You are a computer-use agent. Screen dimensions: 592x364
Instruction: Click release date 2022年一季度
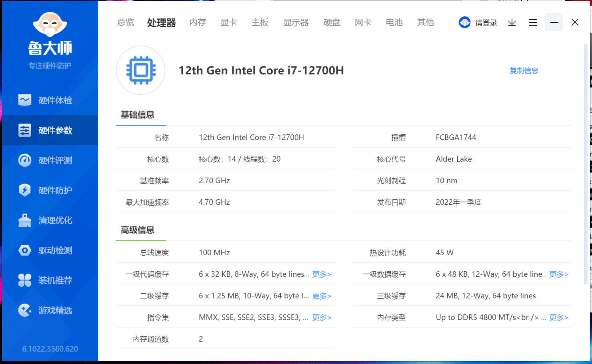458,202
